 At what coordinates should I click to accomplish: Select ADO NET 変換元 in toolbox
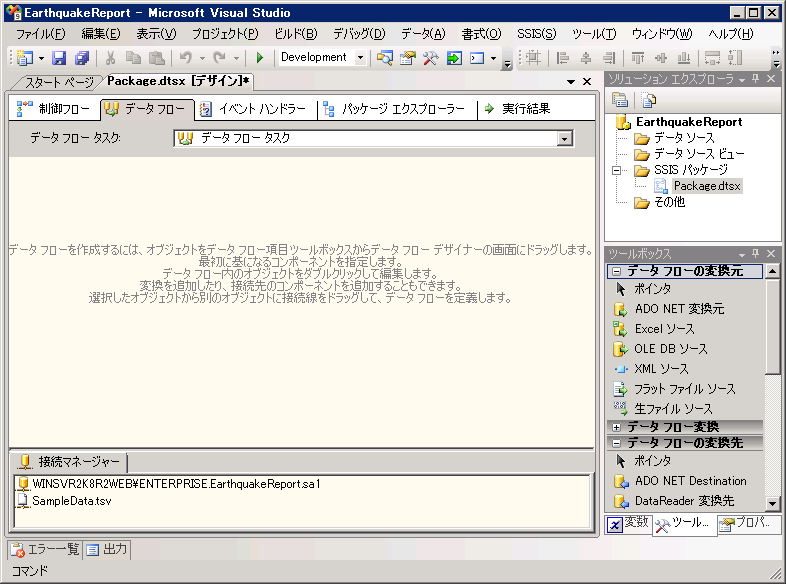click(679, 309)
